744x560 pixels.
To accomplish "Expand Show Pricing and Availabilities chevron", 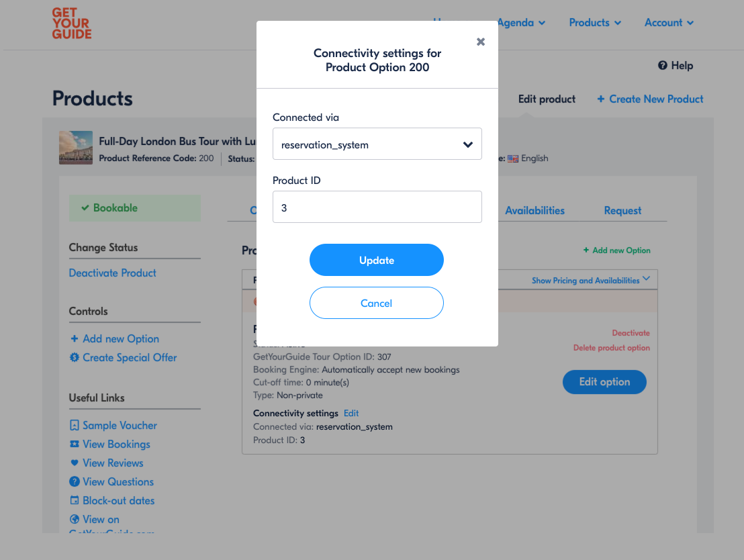I will tap(646, 279).
